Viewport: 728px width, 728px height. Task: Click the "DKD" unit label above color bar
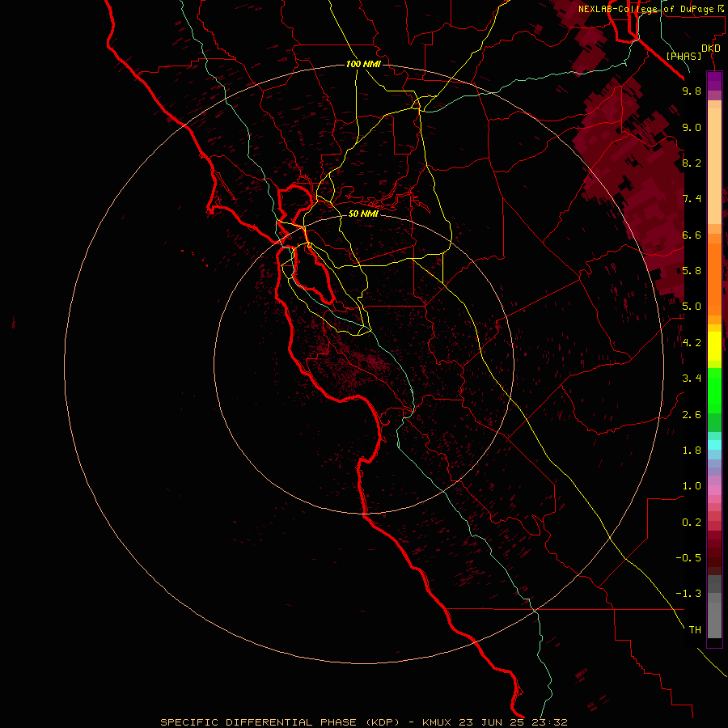click(x=711, y=49)
